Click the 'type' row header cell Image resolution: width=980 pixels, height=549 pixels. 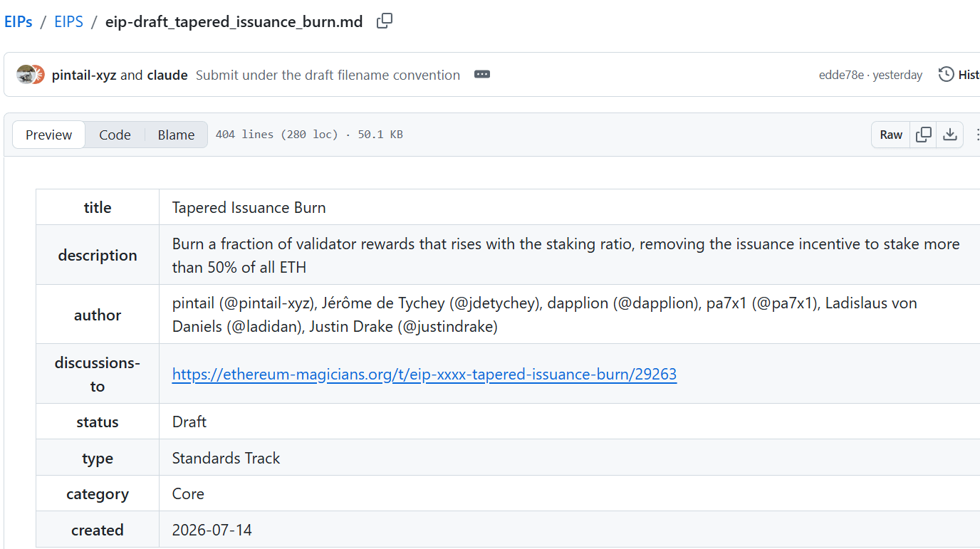coord(98,458)
